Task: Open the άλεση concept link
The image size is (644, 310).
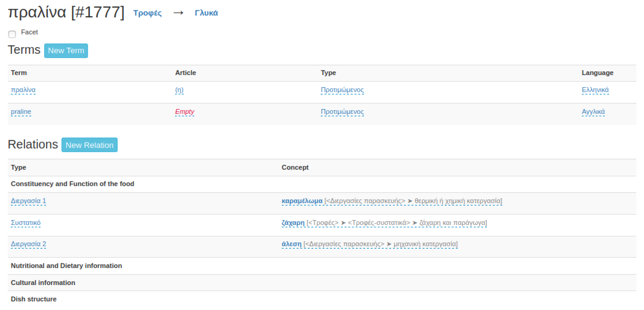Action: click(x=291, y=244)
